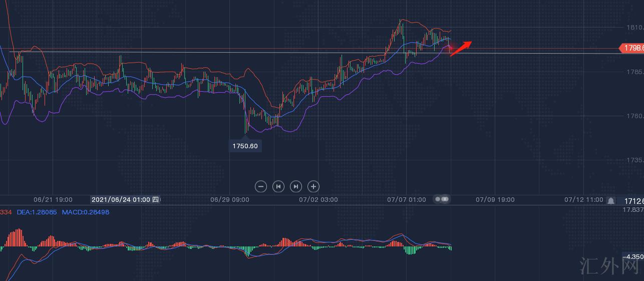Click the skip-to-previous chart navigation icon

[x=278, y=186]
